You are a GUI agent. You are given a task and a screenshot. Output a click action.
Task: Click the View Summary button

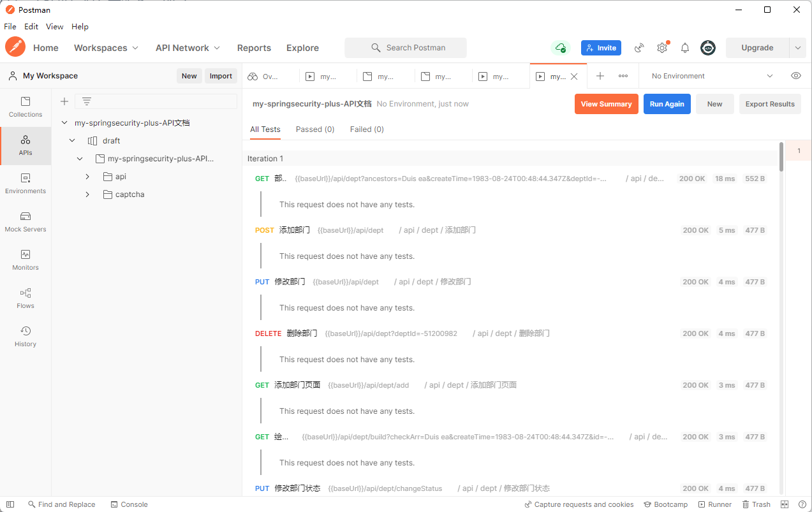[606, 104]
